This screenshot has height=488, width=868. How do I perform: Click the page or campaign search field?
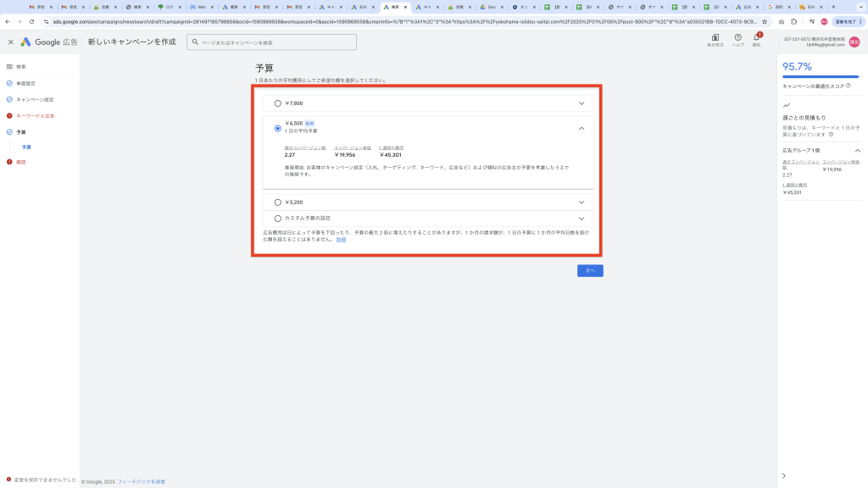click(x=271, y=42)
